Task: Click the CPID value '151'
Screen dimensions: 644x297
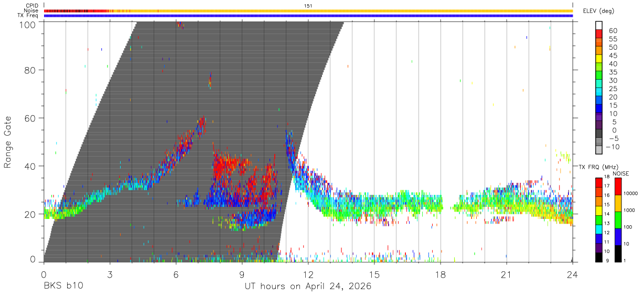Action: 308,6
